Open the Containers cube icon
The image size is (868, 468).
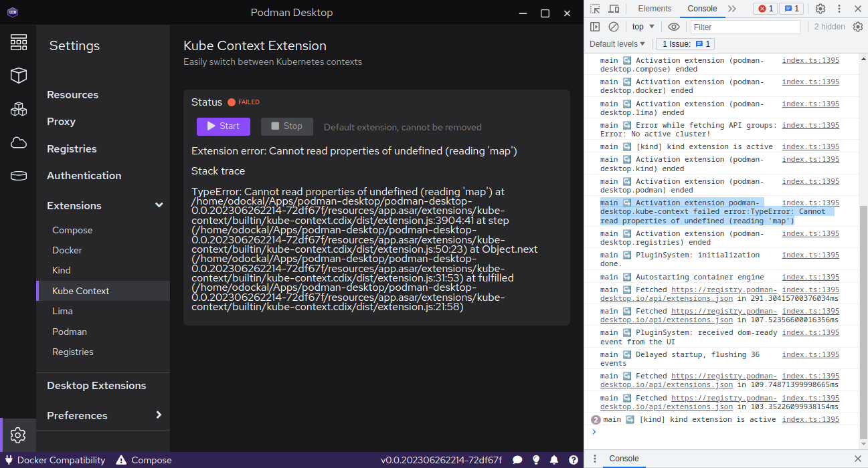19,76
